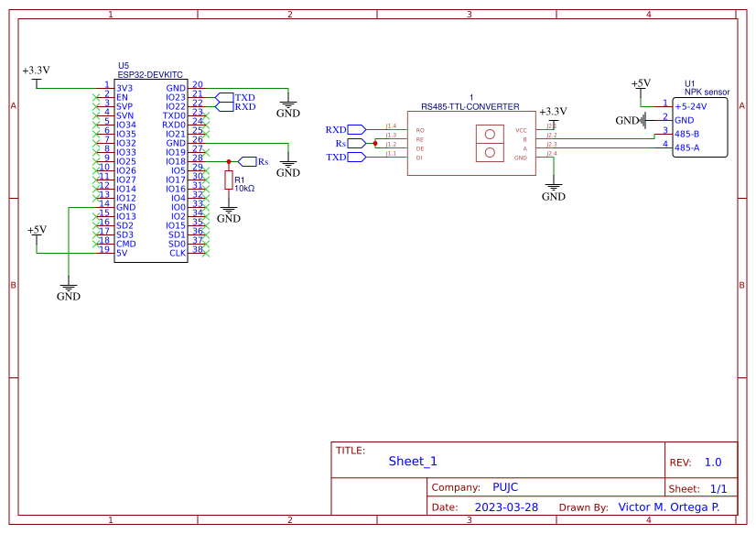Select the red junction dot on the DE wire
The height and width of the screenshot is (534, 756).
pos(375,143)
